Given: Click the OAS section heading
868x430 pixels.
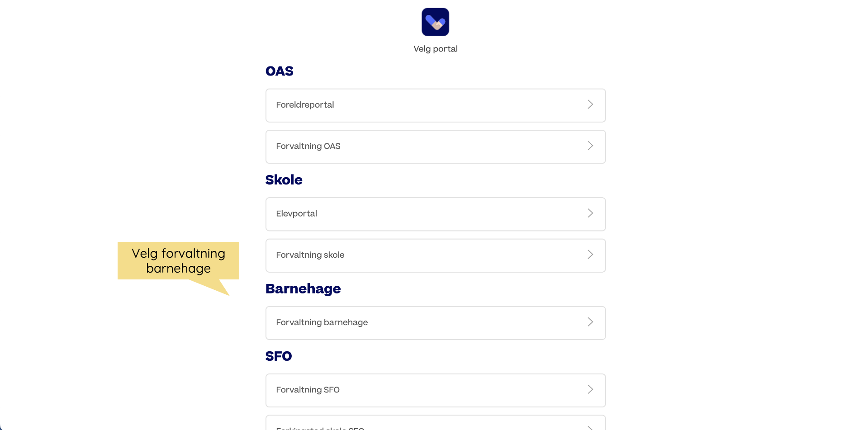Looking at the screenshot, I should pyautogui.click(x=280, y=71).
